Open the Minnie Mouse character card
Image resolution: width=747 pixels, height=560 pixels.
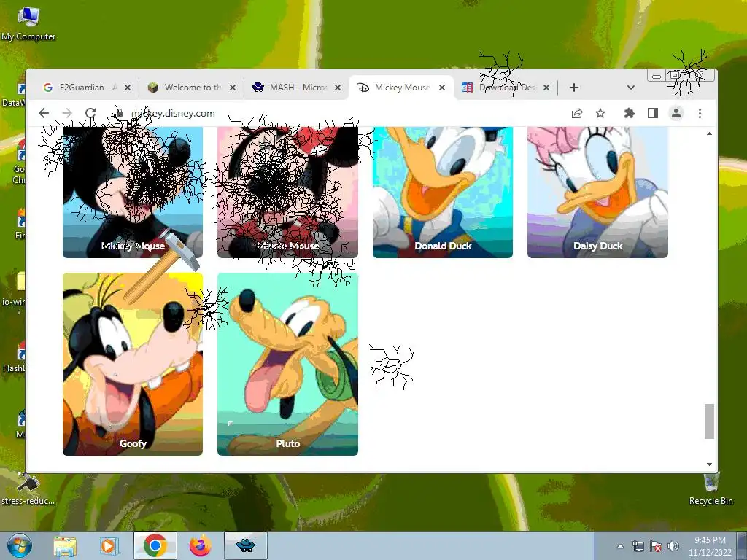(x=287, y=192)
